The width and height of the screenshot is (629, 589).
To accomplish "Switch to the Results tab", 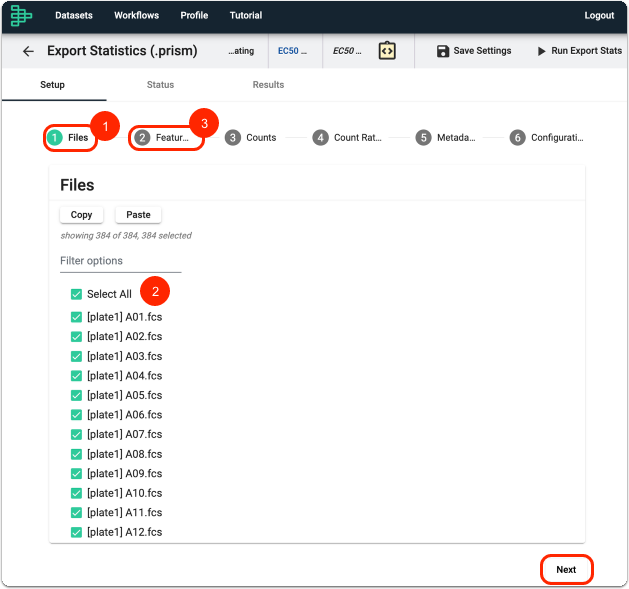I will [x=268, y=85].
